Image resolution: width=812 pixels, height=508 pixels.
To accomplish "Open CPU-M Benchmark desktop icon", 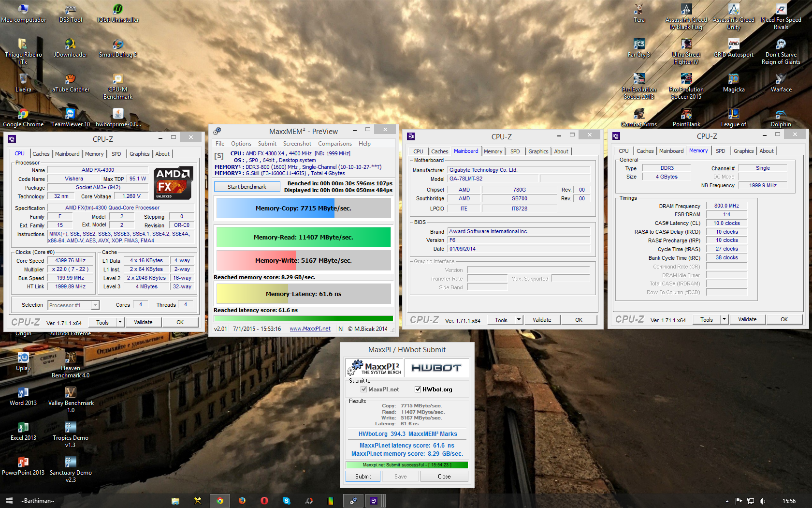I will pyautogui.click(x=118, y=87).
